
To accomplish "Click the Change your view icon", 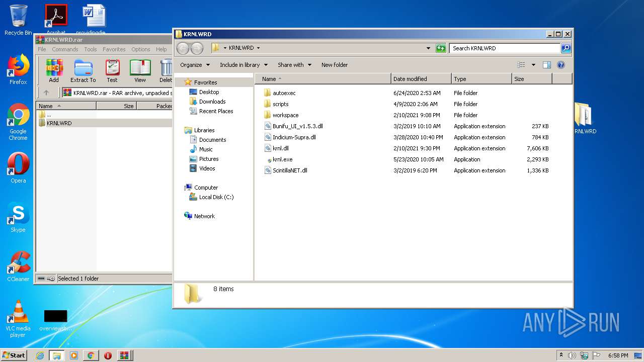I will [x=521, y=65].
